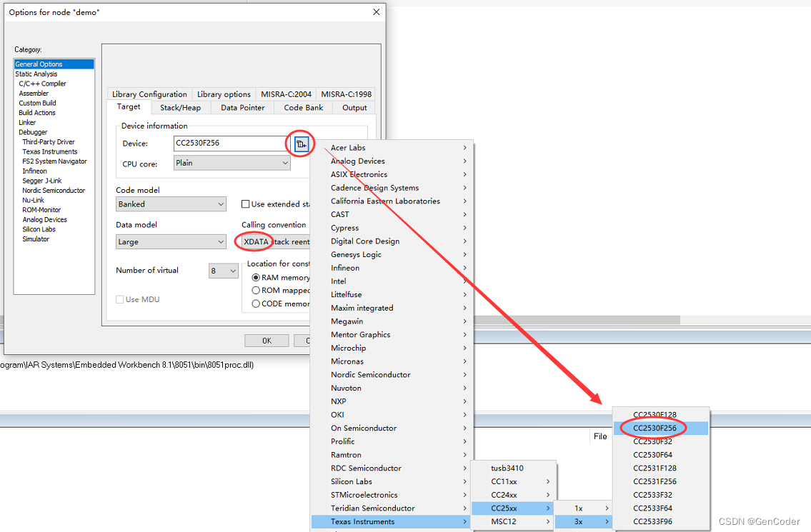Select device CC2533F64
The image size is (811, 532).
click(660, 508)
